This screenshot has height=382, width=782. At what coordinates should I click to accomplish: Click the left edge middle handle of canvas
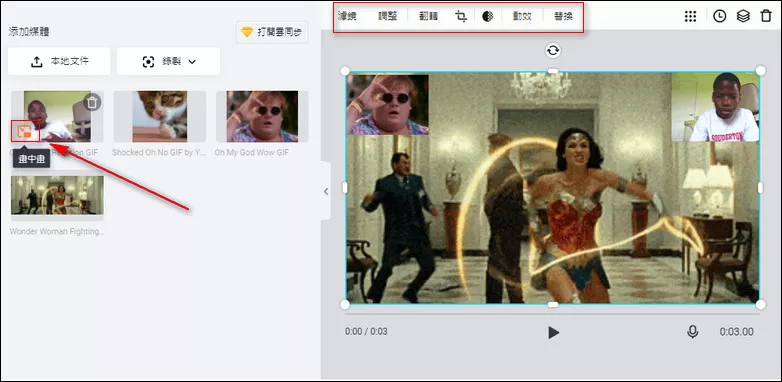[345, 188]
